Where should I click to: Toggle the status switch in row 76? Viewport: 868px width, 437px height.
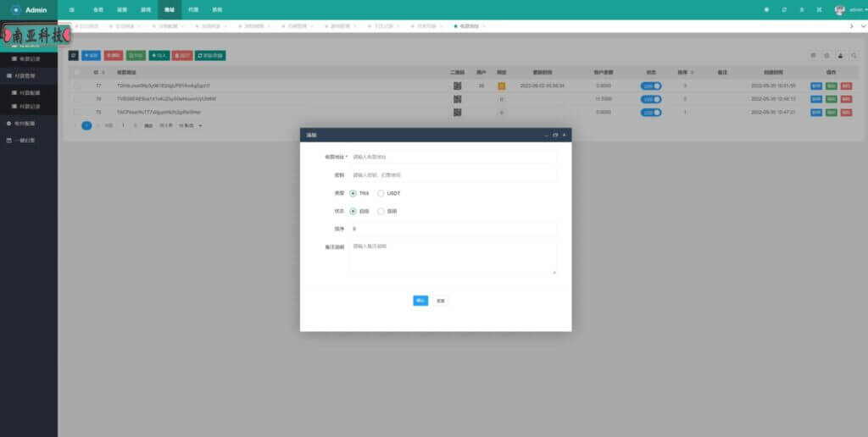click(651, 99)
